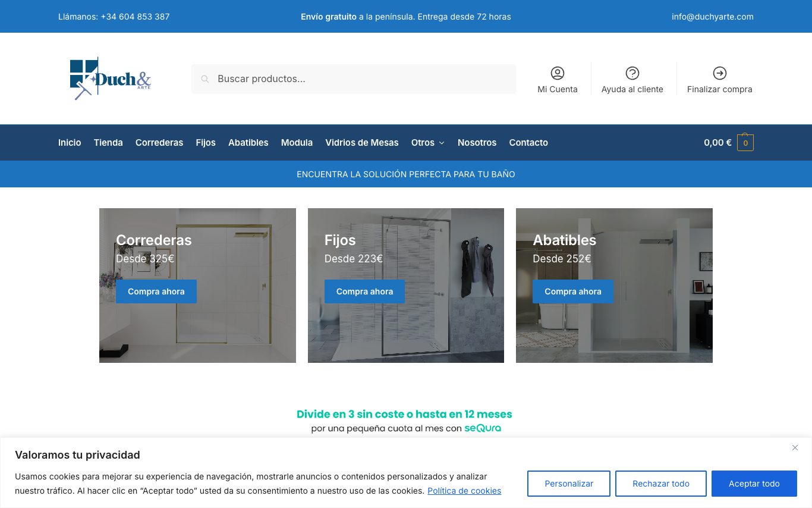Click Rechazar todo cookies button
The image size is (812, 508).
pos(661,484)
